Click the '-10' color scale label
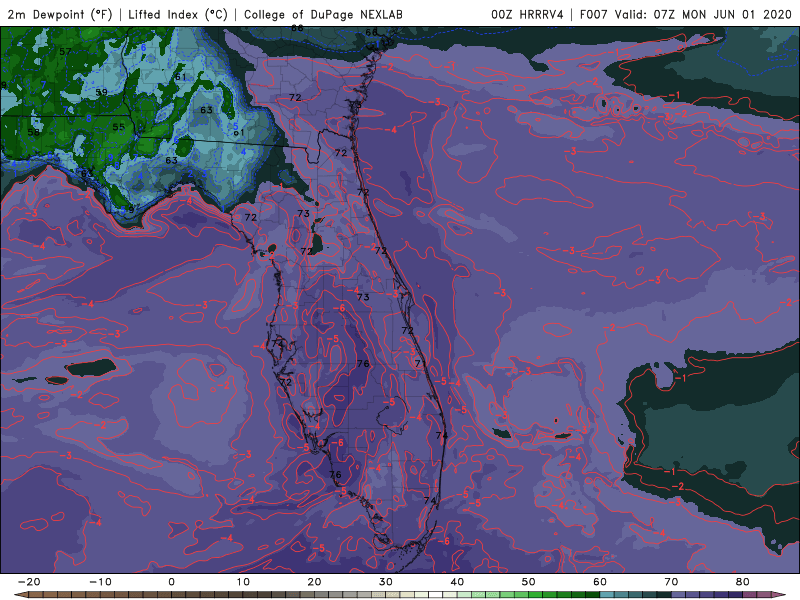This screenshot has height=600, width=800. (x=100, y=582)
